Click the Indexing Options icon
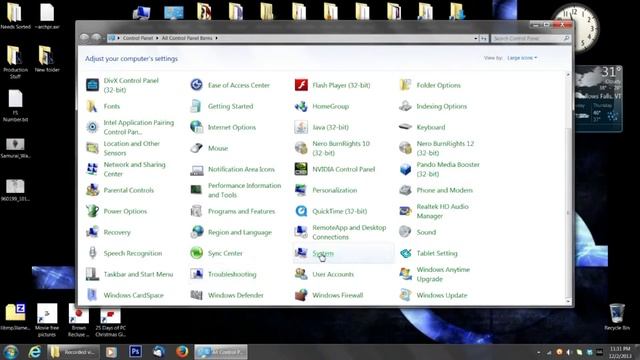 click(x=405, y=106)
